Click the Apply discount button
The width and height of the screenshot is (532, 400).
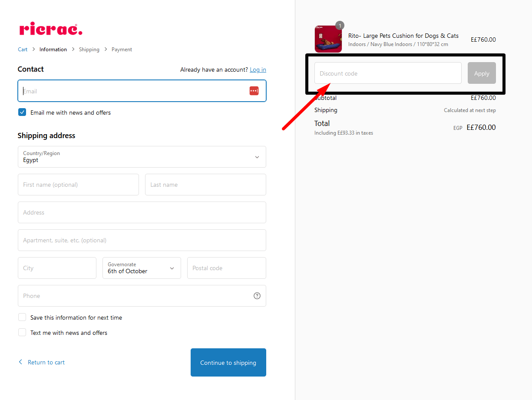click(481, 73)
